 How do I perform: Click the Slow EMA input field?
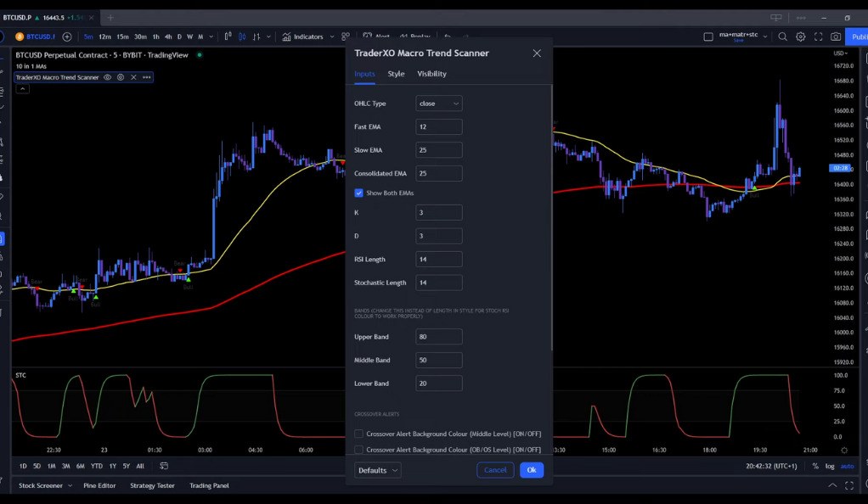(x=439, y=150)
